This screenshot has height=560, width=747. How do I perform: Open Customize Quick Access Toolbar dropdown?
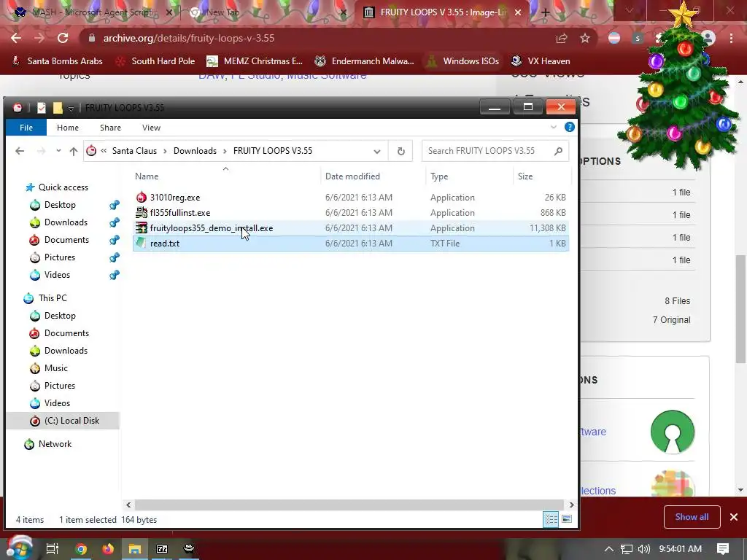(71, 109)
